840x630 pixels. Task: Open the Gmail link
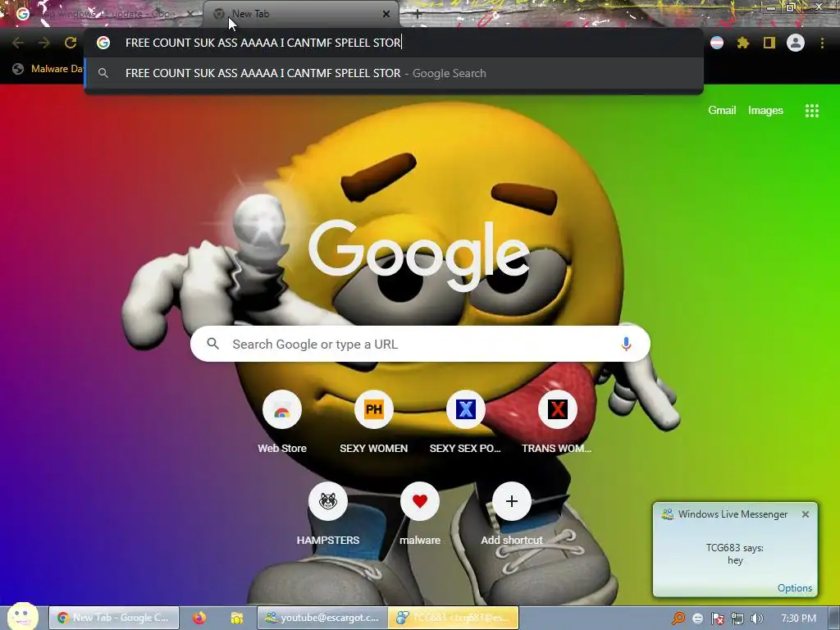(x=722, y=111)
